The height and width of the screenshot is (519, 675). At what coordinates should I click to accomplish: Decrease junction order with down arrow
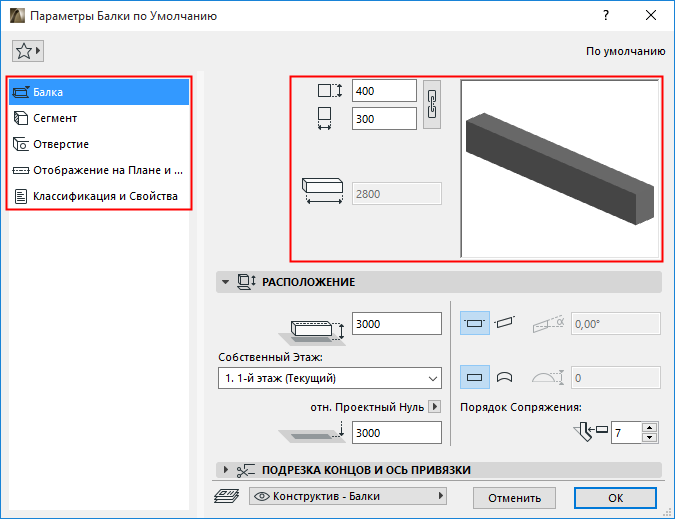coord(649,438)
